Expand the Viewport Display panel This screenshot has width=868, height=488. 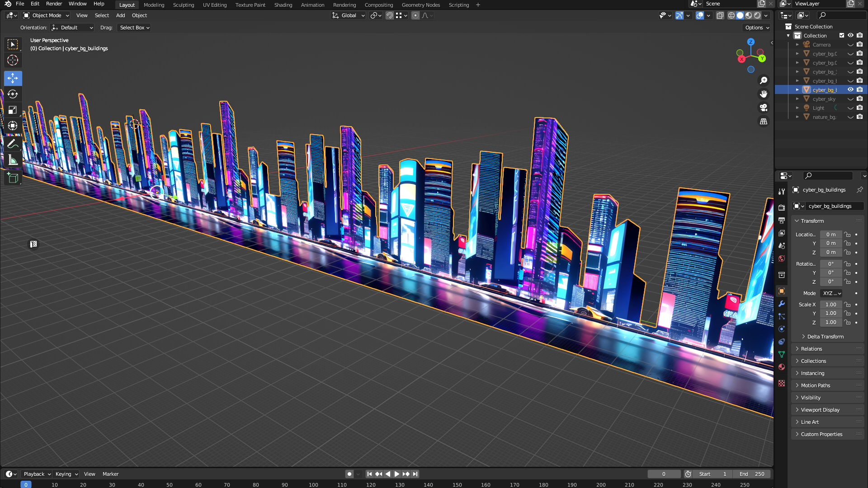[820, 410]
